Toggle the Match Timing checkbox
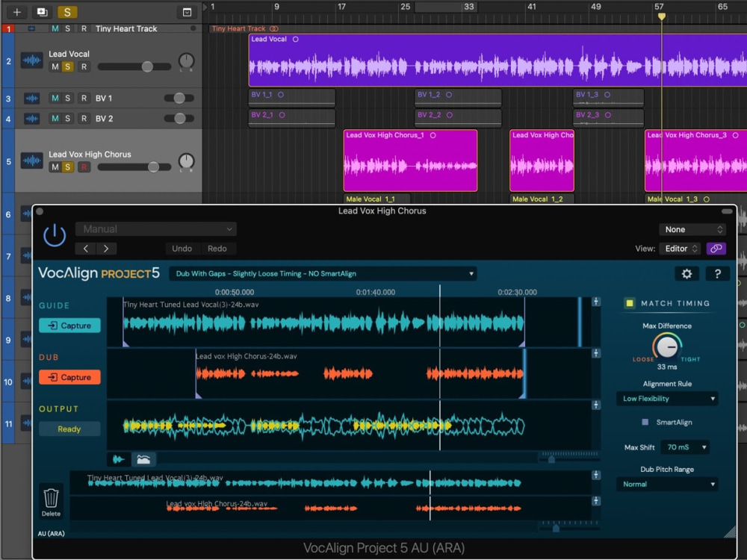 tap(629, 303)
